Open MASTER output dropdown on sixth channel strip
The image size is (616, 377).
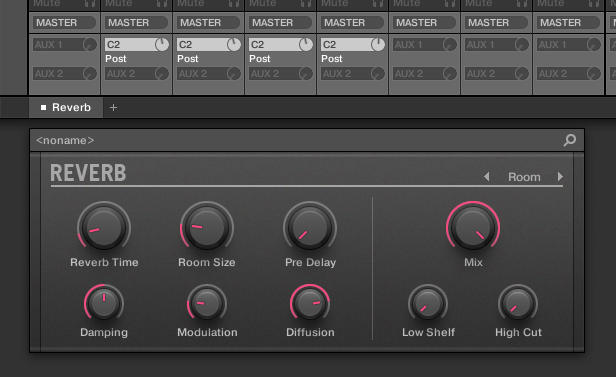pyautogui.click(x=424, y=23)
